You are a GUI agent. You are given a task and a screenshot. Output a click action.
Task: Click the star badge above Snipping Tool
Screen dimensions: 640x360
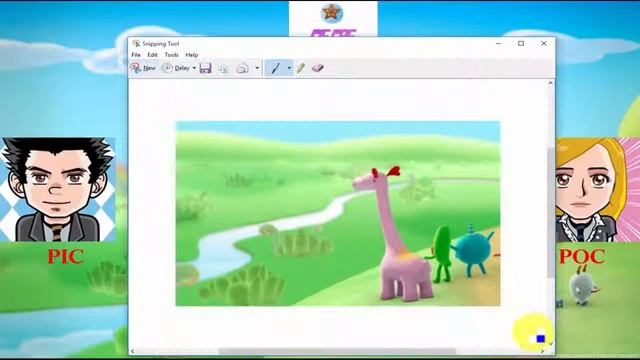click(331, 13)
